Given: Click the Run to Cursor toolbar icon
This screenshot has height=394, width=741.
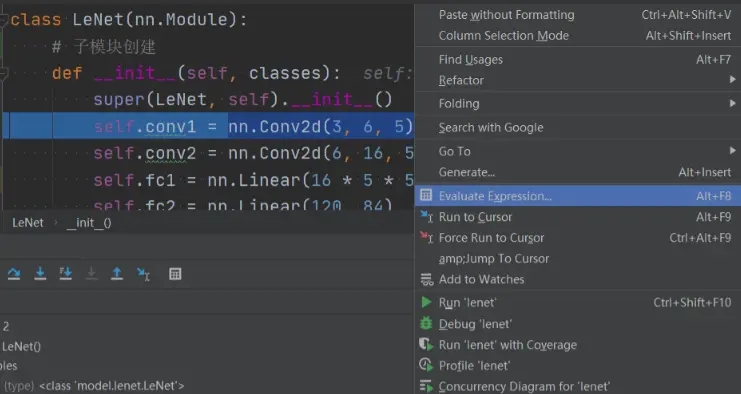Looking at the screenshot, I should (x=143, y=274).
